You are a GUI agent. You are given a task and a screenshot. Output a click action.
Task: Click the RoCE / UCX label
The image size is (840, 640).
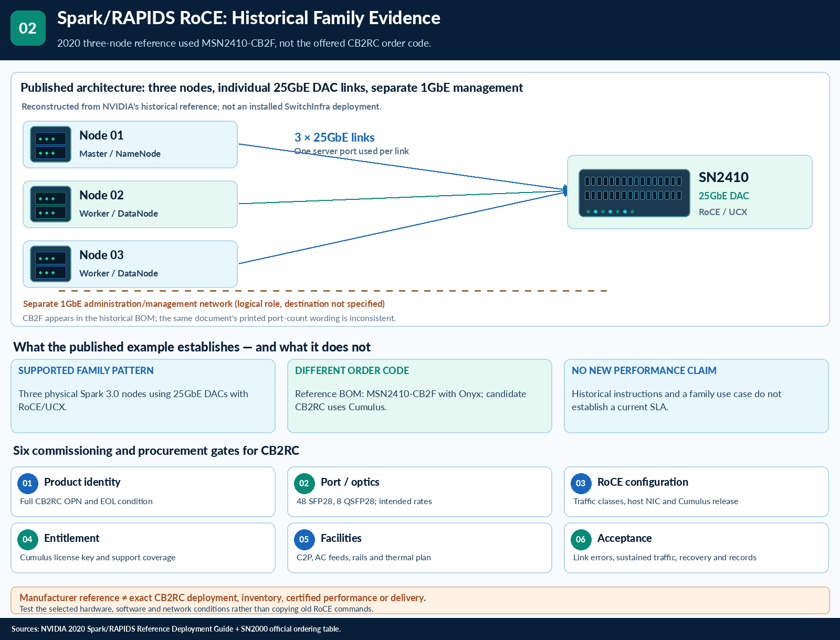(723, 212)
